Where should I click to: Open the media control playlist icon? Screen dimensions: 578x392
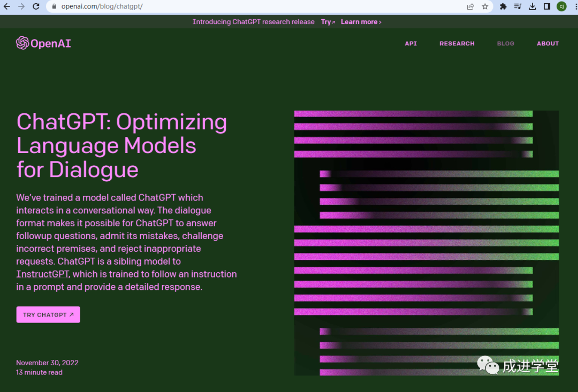[x=518, y=6]
